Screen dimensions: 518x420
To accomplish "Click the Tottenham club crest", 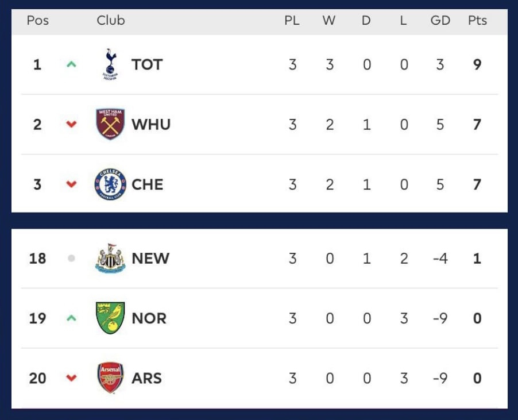I will 110,64.
